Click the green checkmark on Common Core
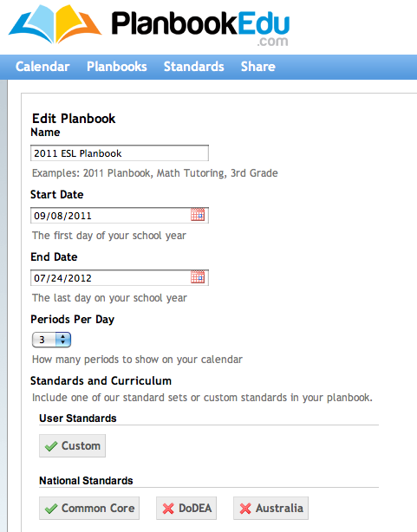The width and height of the screenshot is (417, 532). point(51,509)
